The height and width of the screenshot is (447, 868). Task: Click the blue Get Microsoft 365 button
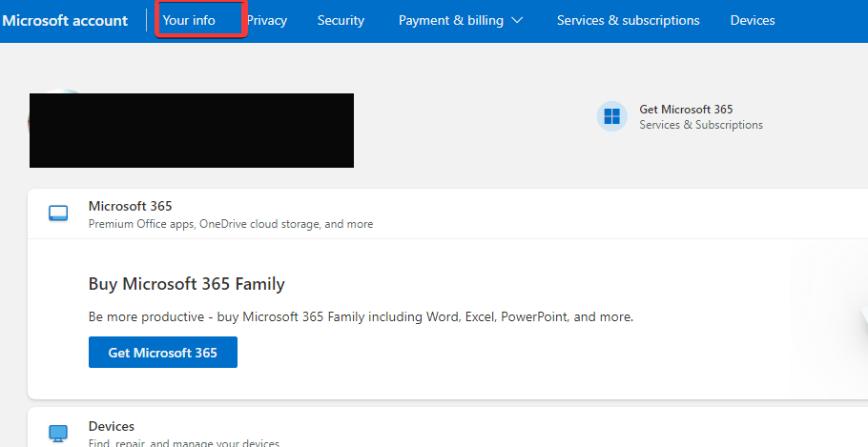[x=163, y=353]
